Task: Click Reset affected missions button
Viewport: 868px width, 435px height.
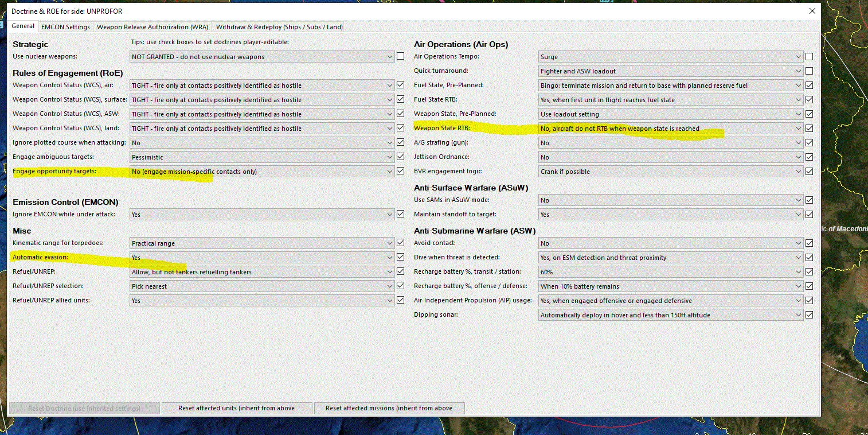Action: (389, 408)
